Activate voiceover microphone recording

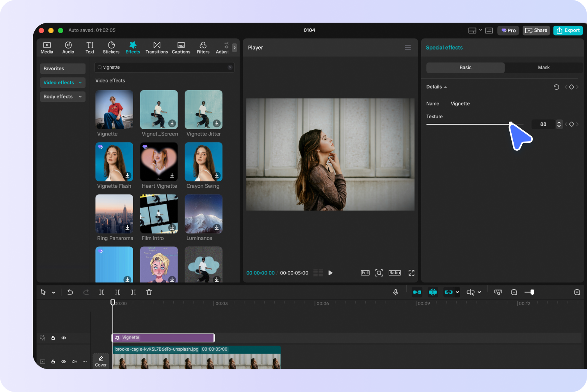point(395,292)
